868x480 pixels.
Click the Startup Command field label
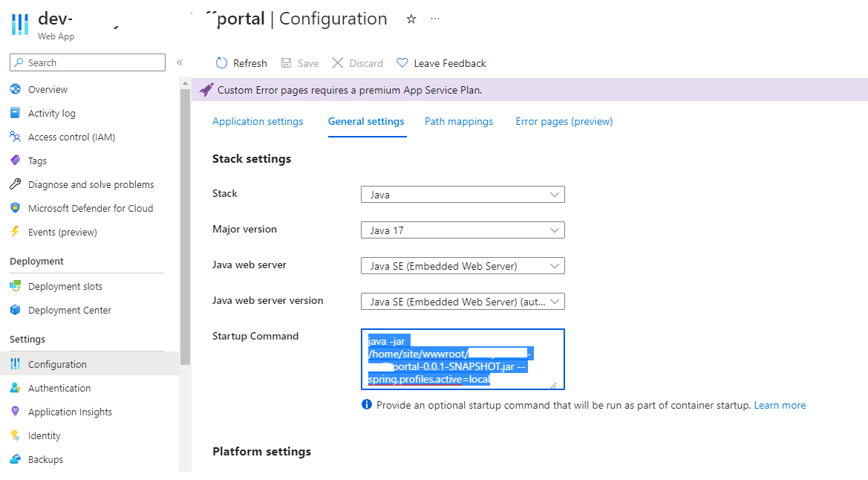point(255,336)
